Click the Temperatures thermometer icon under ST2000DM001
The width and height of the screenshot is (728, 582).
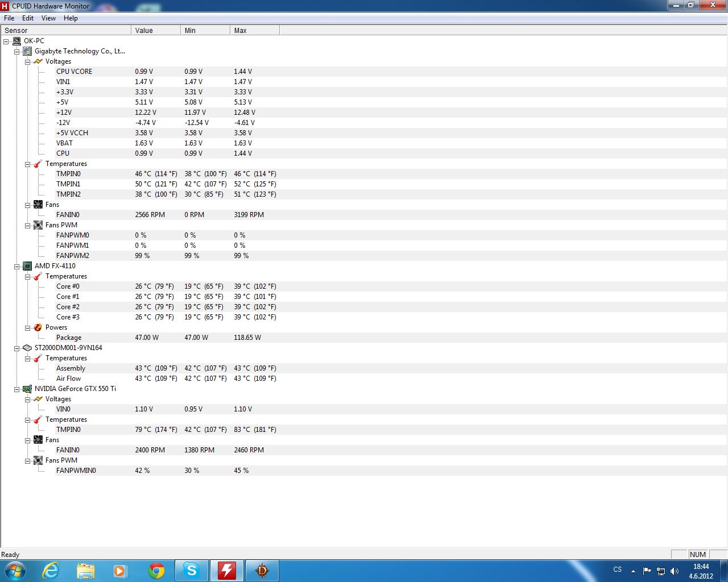(38, 358)
